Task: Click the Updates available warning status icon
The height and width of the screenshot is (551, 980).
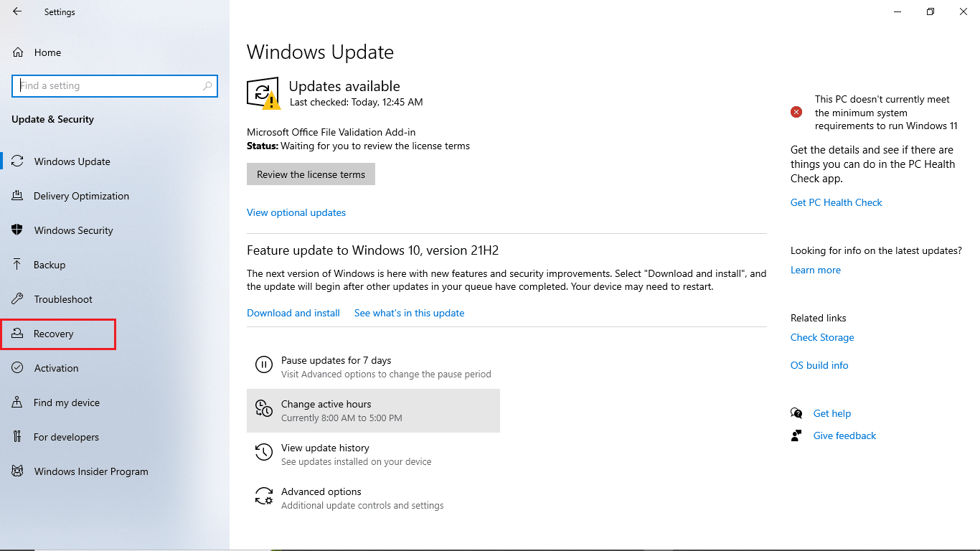Action: point(263,93)
